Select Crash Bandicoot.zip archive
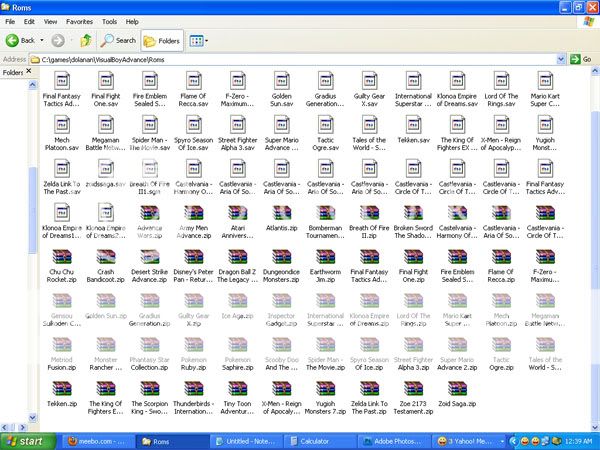The height and width of the screenshot is (450, 600). click(106, 265)
